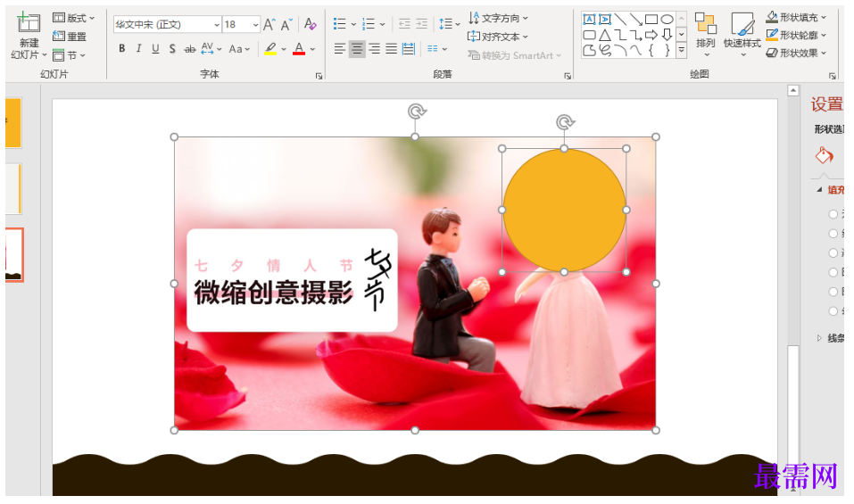Click the Underline U button

click(155, 49)
